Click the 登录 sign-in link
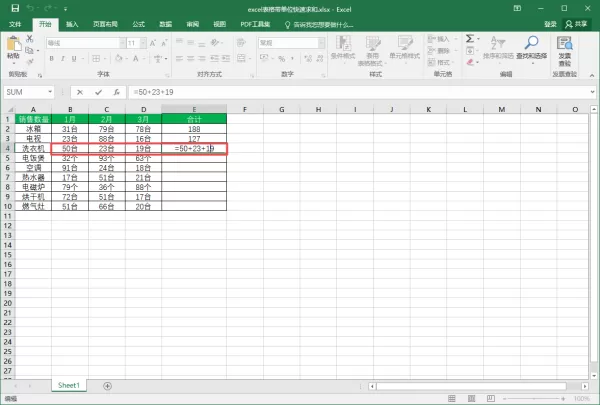Screen dimensions: 600x405 tap(550, 24)
